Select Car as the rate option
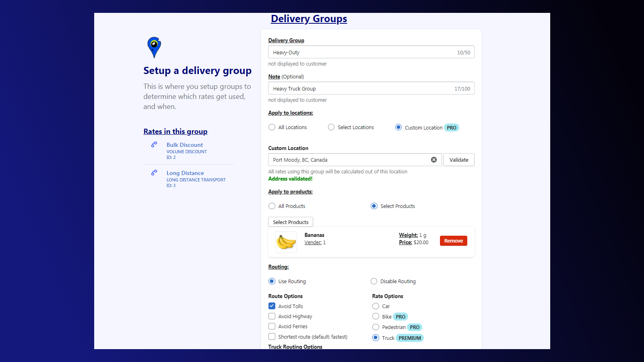The height and width of the screenshot is (362, 644). click(x=376, y=306)
